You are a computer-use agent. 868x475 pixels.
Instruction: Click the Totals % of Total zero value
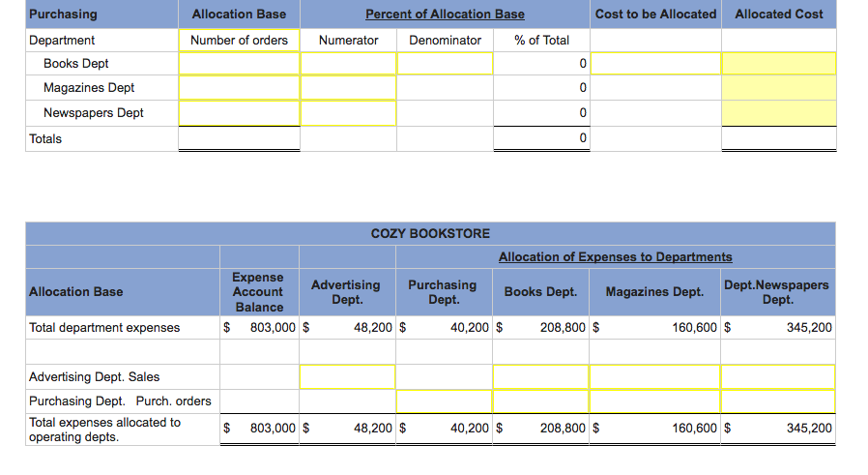[x=583, y=138]
